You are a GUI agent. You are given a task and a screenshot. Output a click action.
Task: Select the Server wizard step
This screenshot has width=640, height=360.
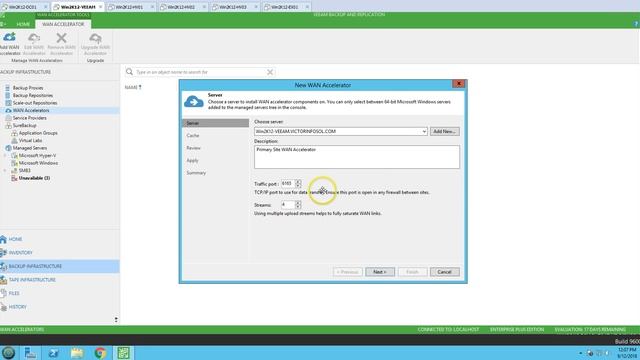tap(216, 123)
